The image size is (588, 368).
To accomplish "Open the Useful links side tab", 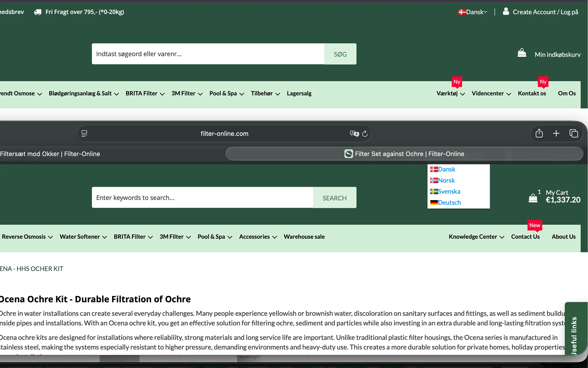I will (x=576, y=329).
